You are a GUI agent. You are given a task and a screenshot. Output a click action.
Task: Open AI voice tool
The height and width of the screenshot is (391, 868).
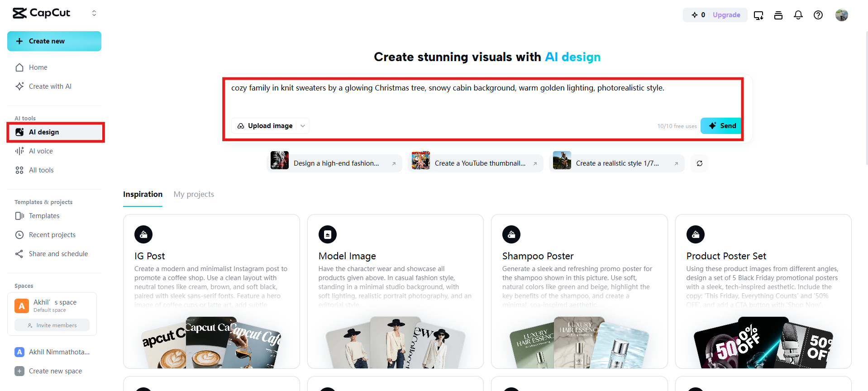(41, 151)
